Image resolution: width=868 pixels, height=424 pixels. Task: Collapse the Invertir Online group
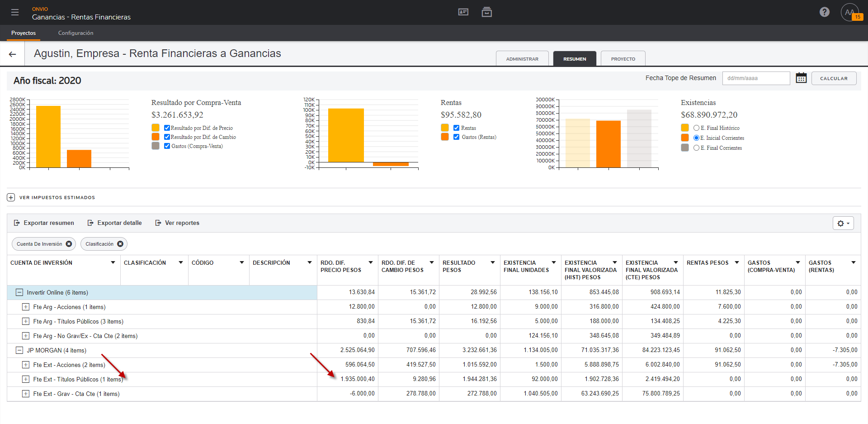click(19, 293)
